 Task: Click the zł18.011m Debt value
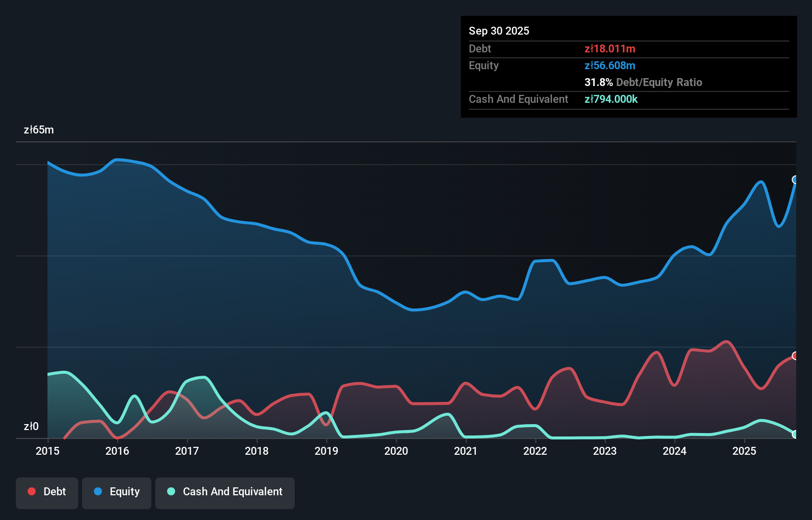(610, 48)
